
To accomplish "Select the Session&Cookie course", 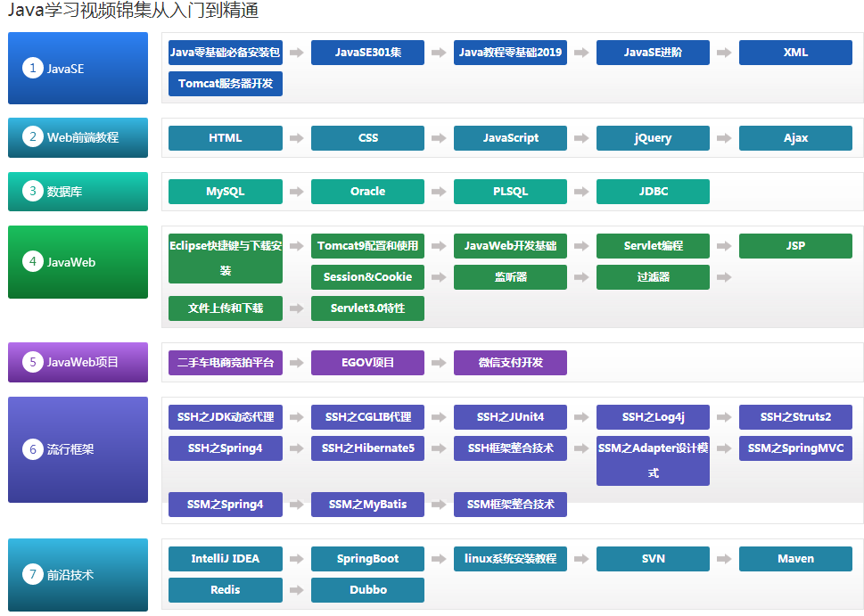I will click(367, 277).
